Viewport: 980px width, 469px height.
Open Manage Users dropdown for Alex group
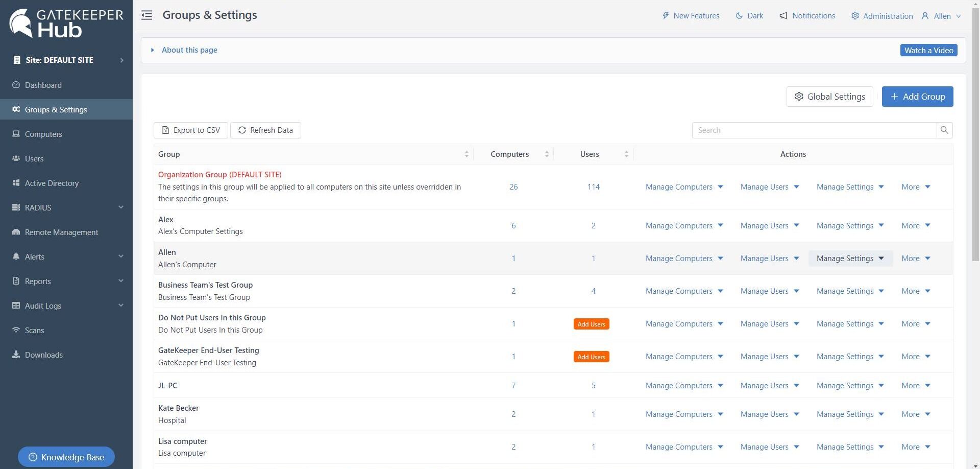pos(770,226)
